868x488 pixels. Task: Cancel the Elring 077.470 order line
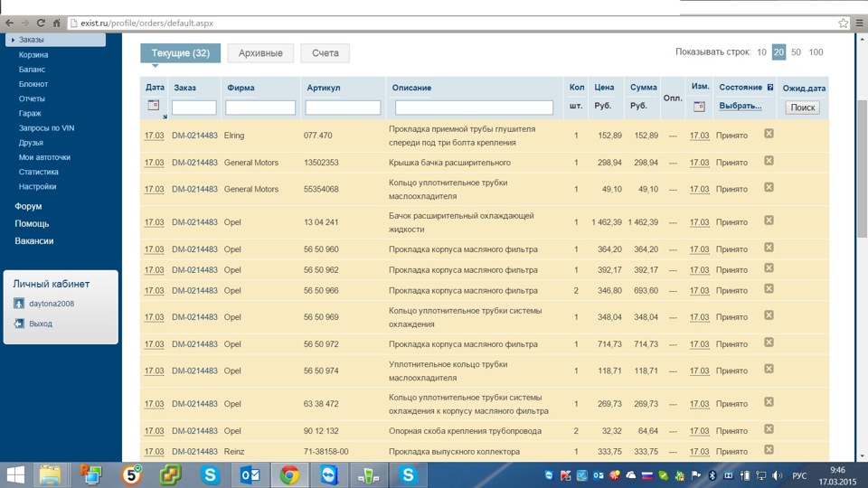(x=769, y=134)
